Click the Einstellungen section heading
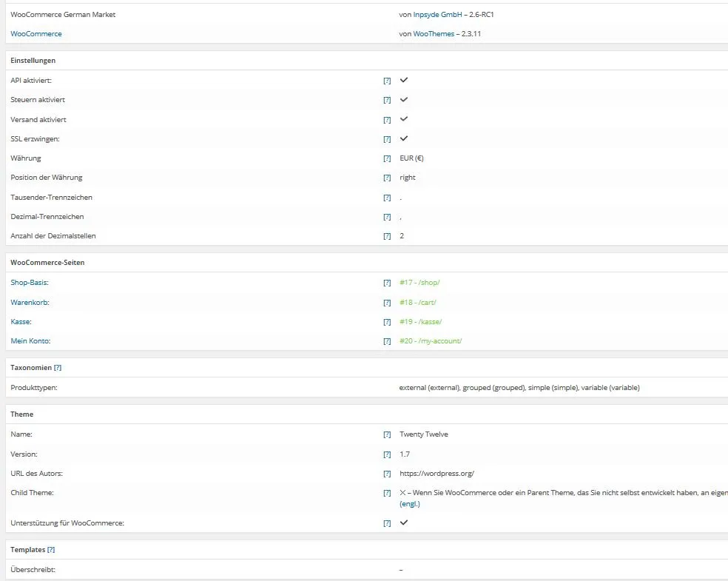Viewport: 728px width, 581px height. (33, 61)
